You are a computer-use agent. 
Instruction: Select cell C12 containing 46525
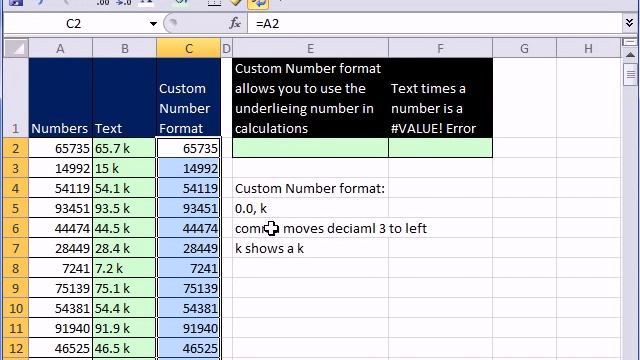click(189, 348)
